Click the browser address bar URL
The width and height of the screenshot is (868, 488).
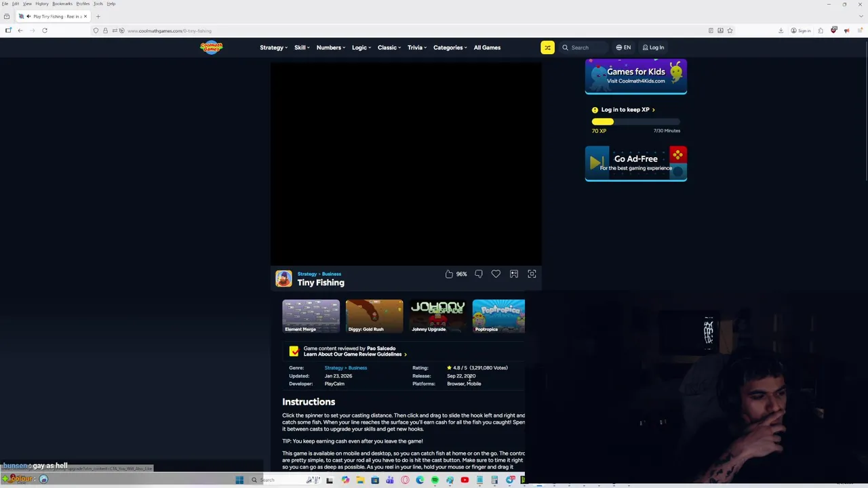point(170,30)
